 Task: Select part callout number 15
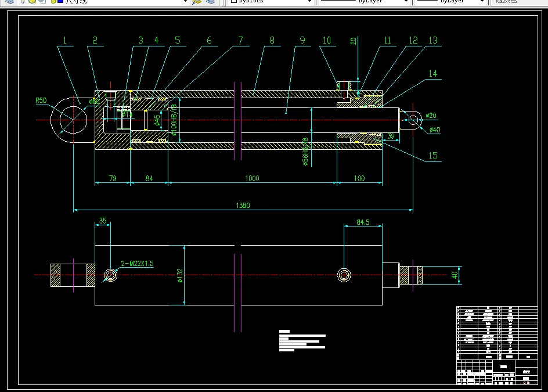click(433, 156)
